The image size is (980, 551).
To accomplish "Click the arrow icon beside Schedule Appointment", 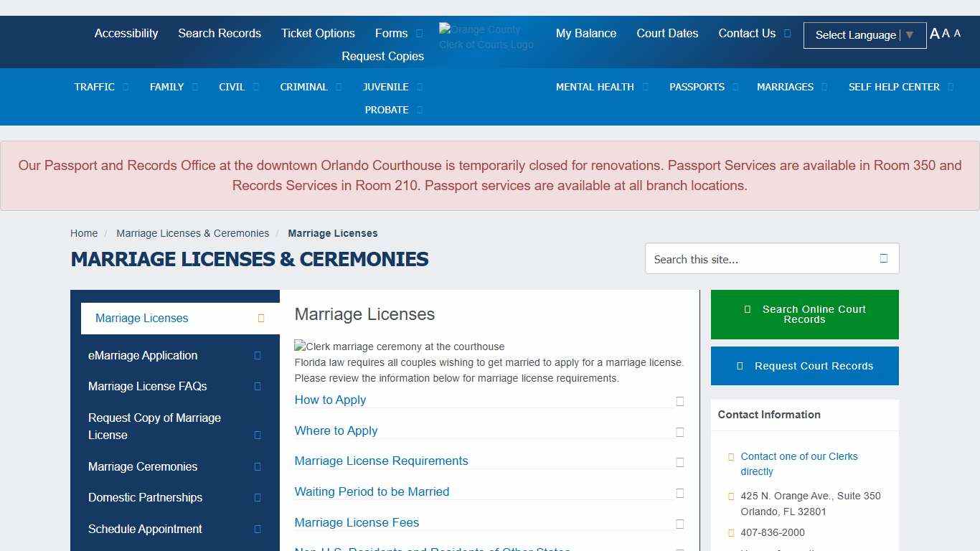I will (258, 529).
